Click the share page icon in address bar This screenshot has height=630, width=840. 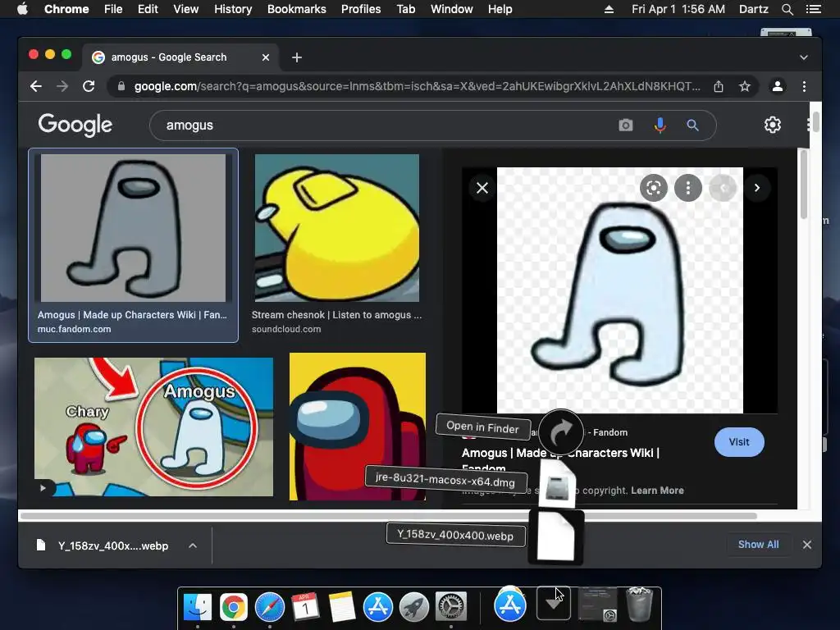tap(719, 86)
